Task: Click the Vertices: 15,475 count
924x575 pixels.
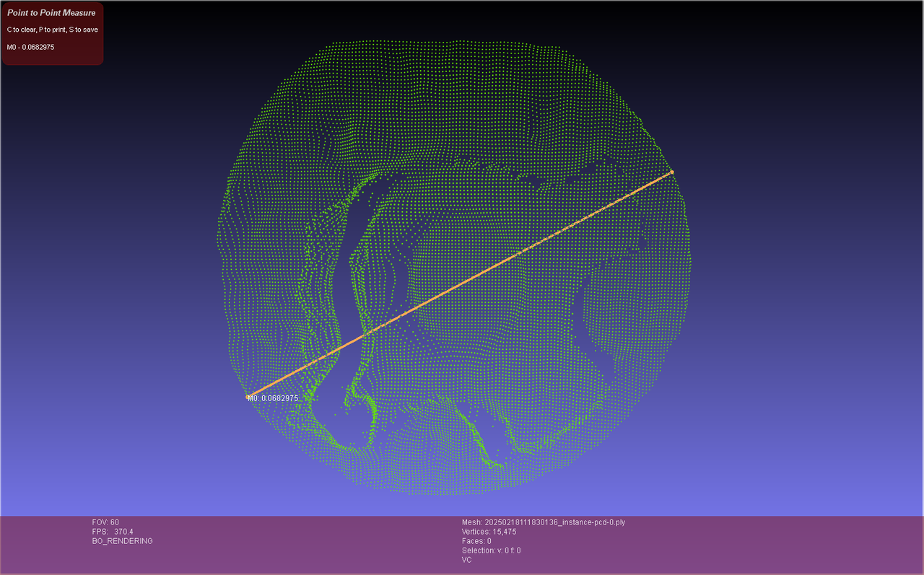Action: point(489,532)
